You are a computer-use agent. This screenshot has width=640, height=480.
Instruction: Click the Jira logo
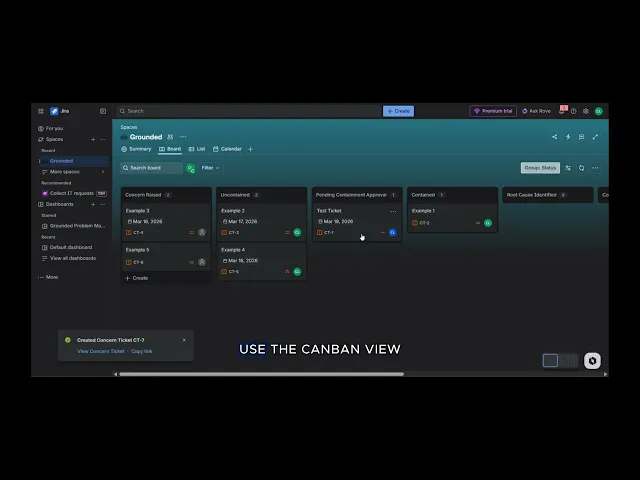point(60,111)
